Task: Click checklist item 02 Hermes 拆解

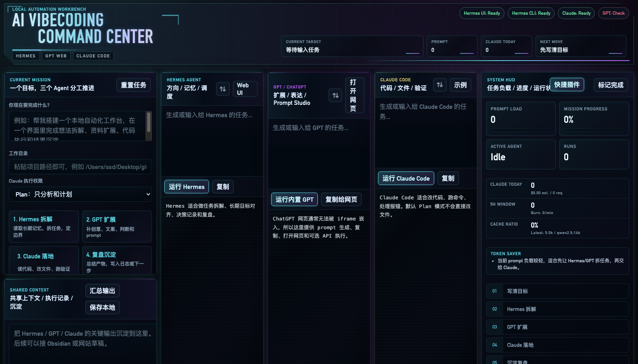Action: (x=557, y=309)
